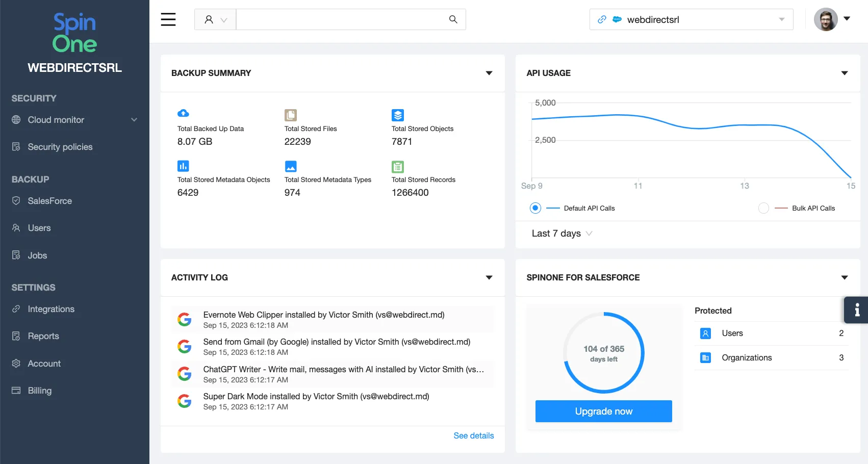Collapse the Backup Summary panel
This screenshot has width=868, height=464.
pyautogui.click(x=489, y=73)
